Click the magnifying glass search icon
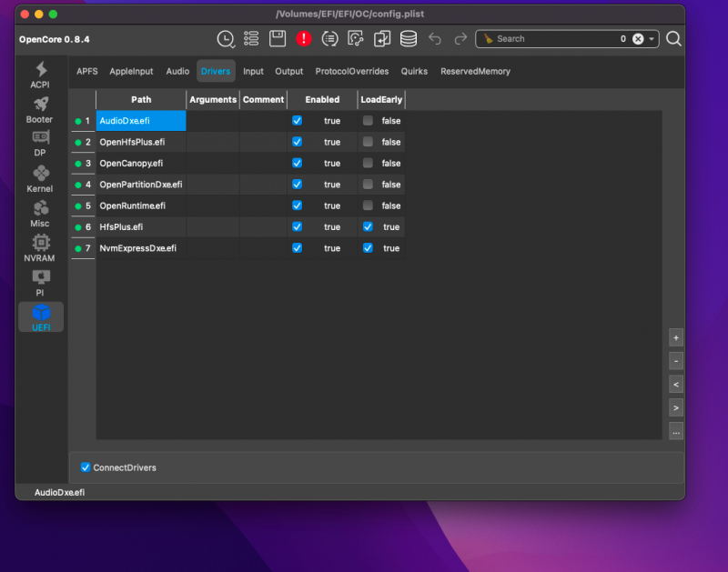 pos(673,38)
